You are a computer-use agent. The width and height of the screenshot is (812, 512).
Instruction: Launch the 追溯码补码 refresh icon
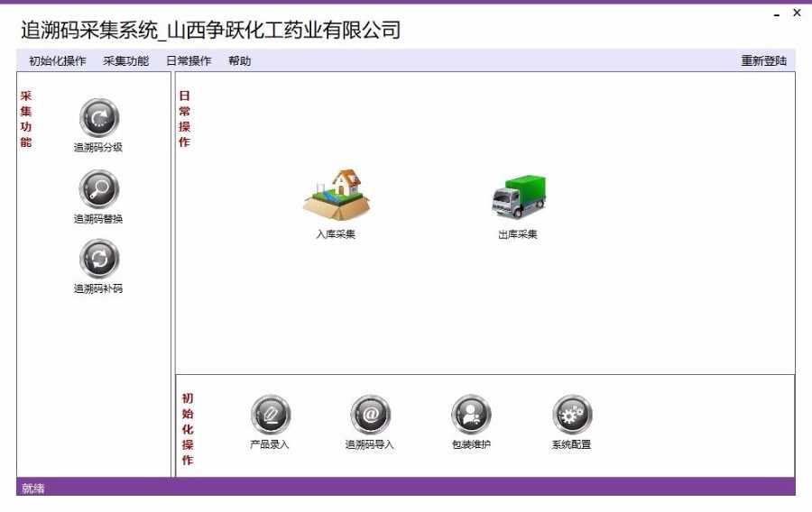tap(99, 259)
